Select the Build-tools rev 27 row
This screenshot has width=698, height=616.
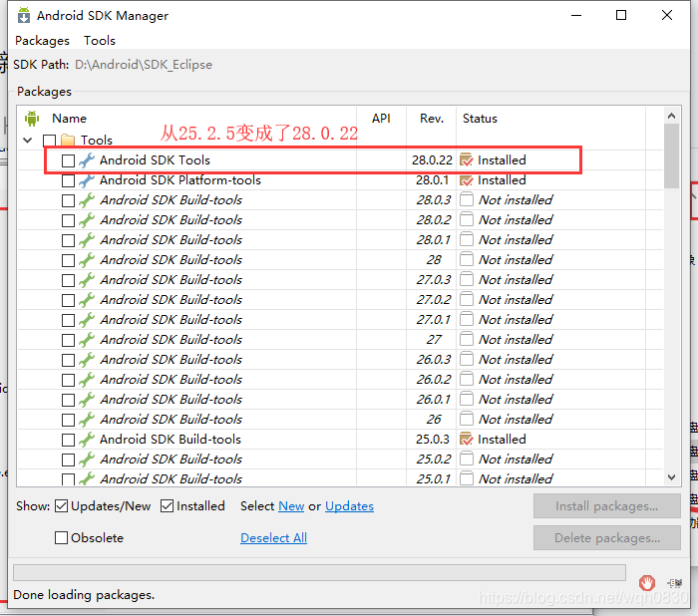[x=340, y=340]
